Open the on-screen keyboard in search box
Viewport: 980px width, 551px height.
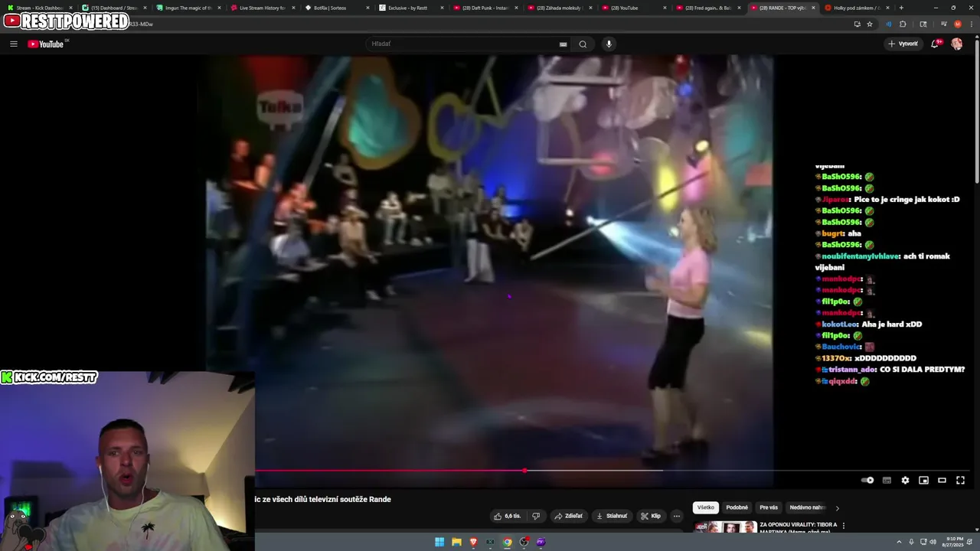[563, 44]
